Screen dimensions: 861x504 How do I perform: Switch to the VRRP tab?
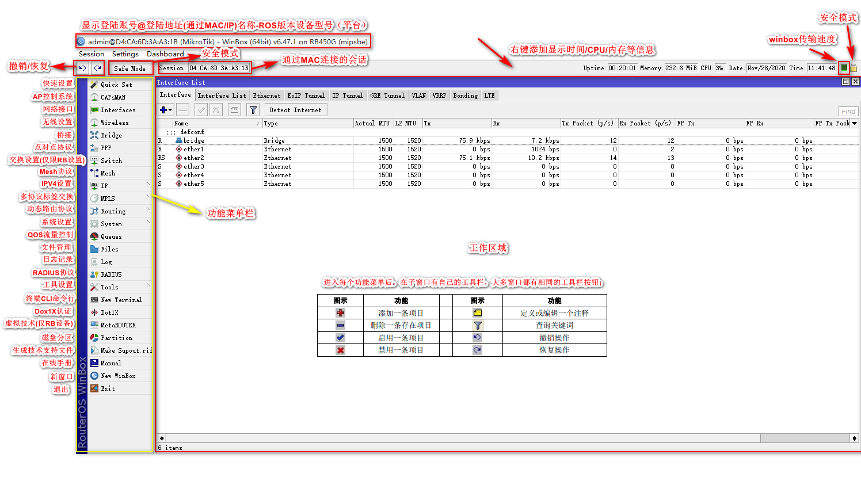tap(439, 96)
